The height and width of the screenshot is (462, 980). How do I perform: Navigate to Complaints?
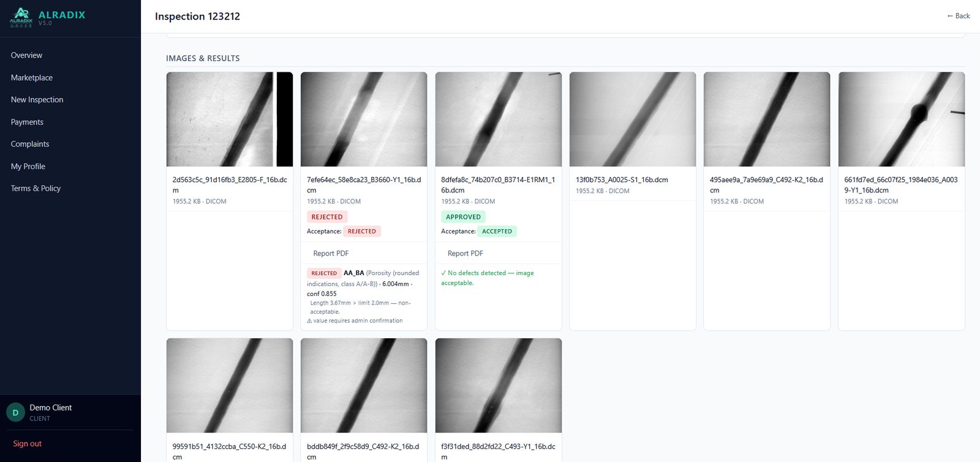tap(30, 144)
